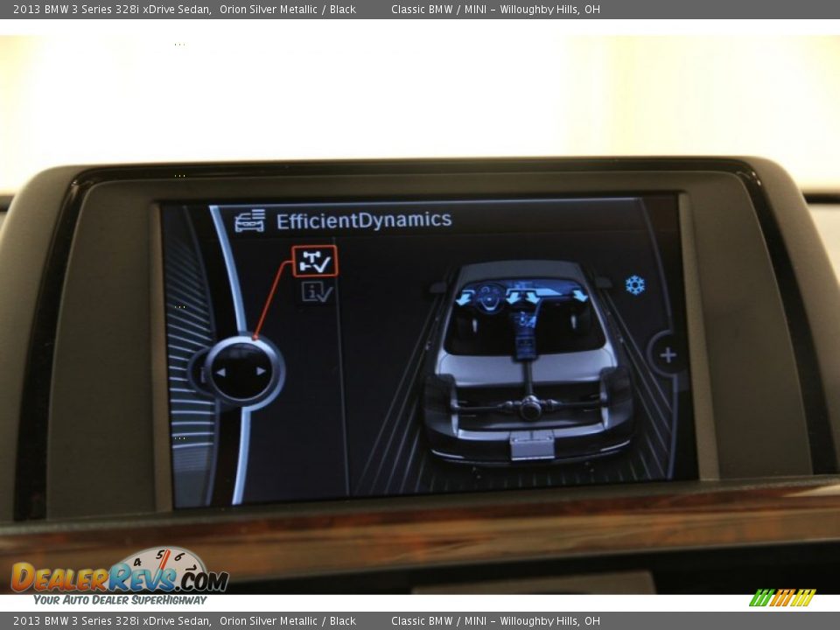
Task: Open the info check icon below drivetrain
Action: click(317, 292)
